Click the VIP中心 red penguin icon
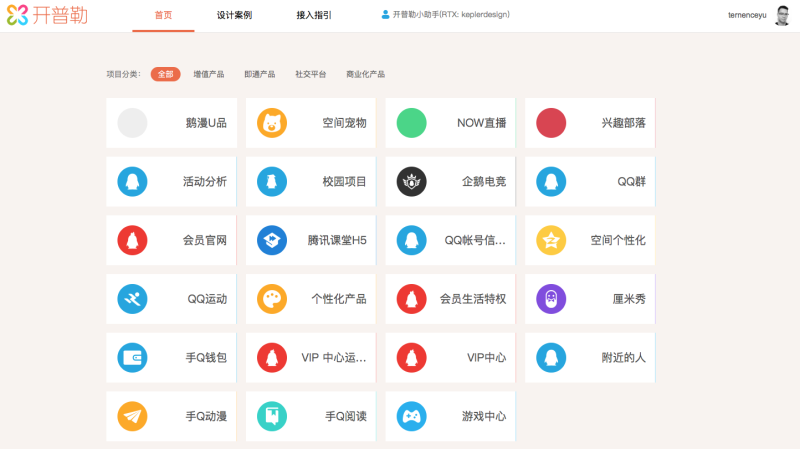Viewport: 800px width, 449px height. pyautogui.click(x=411, y=358)
